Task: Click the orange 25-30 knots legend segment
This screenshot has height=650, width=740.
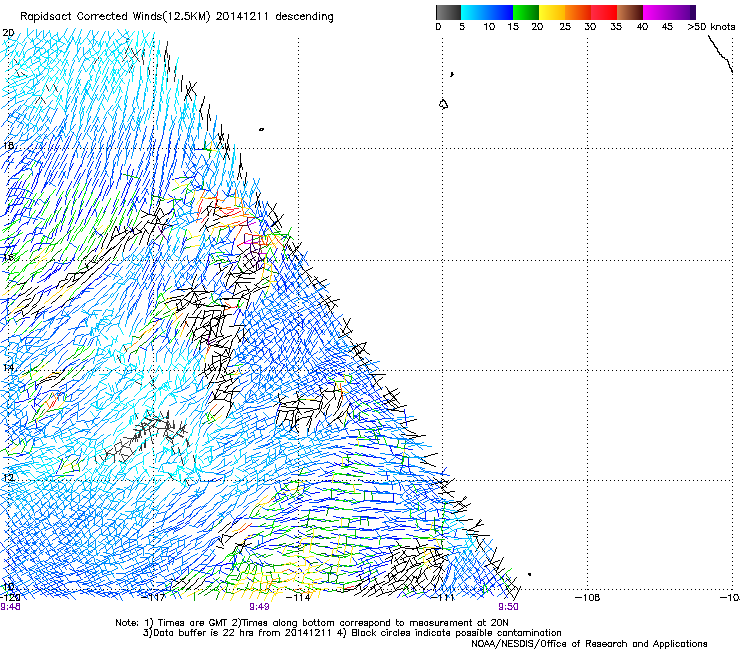Action: click(578, 12)
